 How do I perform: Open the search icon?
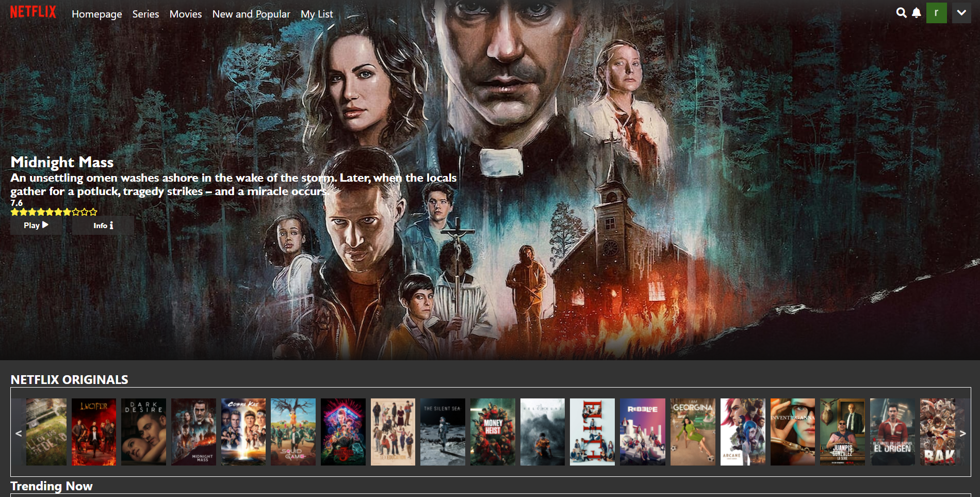(901, 13)
